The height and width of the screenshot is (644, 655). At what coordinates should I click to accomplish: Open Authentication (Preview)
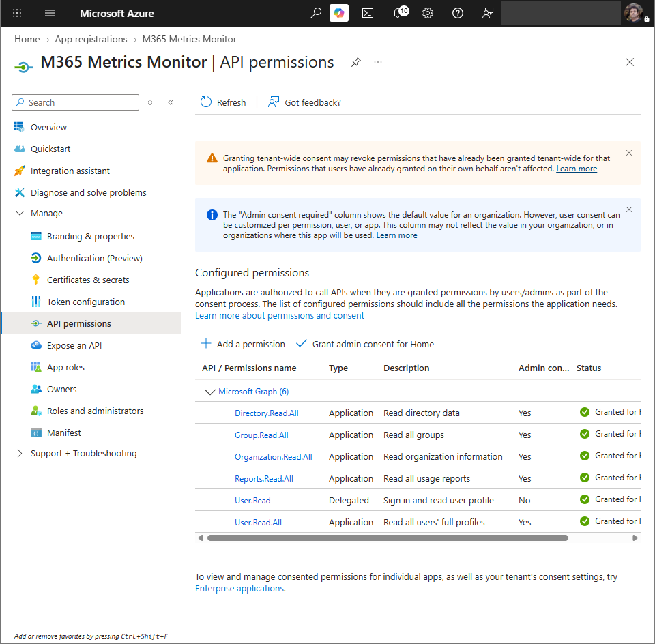coord(94,258)
